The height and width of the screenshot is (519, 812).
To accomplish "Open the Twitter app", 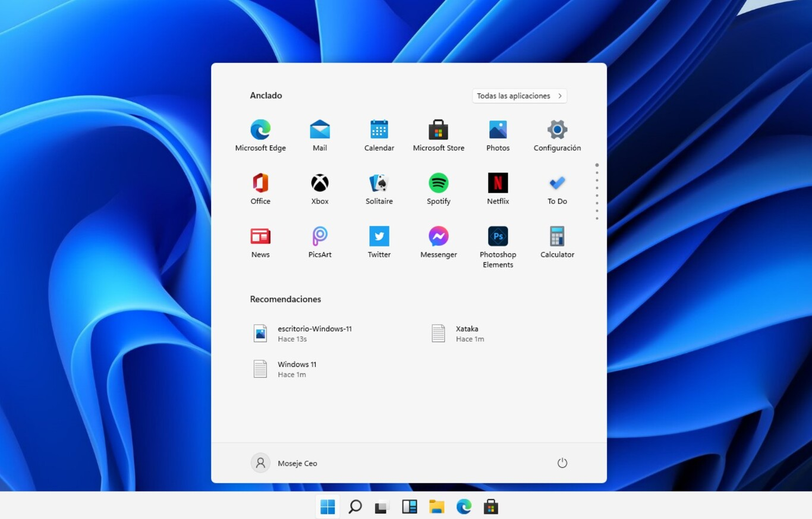I will (379, 243).
